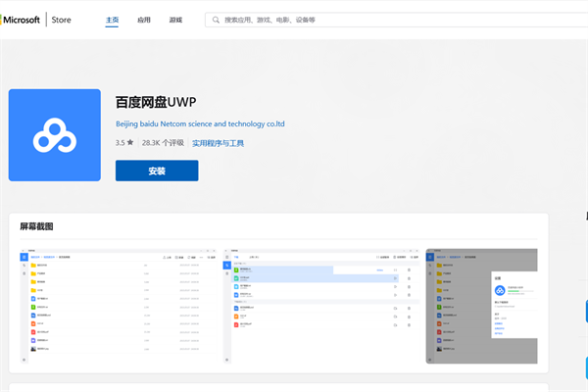The height and width of the screenshot is (392, 588).
Task: Open the second transfer list screenshot
Action: 321,306
